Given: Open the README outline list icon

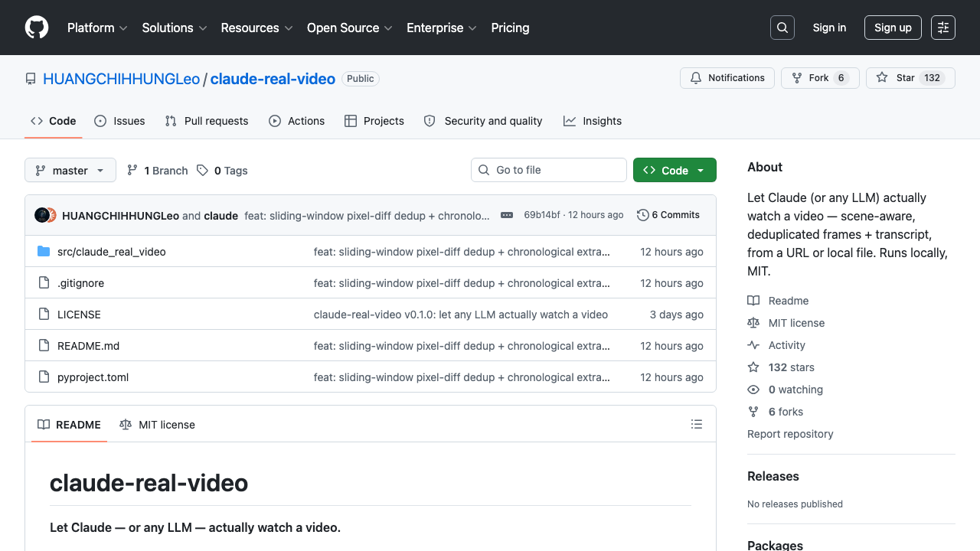Looking at the screenshot, I should (x=697, y=424).
